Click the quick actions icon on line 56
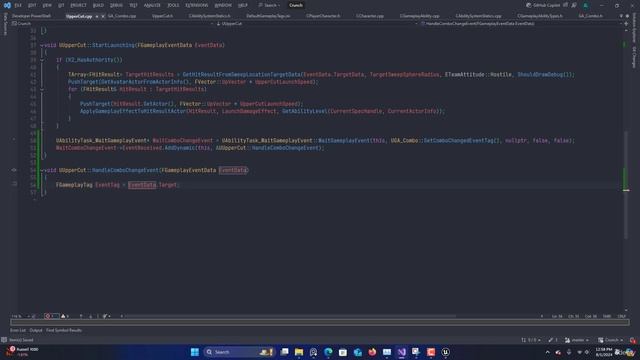The height and width of the screenshot is (360, 640). pos(14,185)
